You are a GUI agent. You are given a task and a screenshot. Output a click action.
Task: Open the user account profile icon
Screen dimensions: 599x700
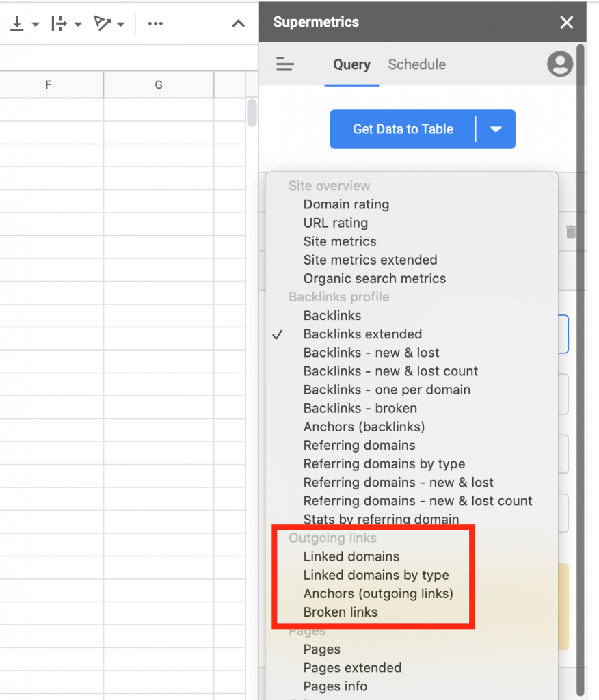point(559,64)
